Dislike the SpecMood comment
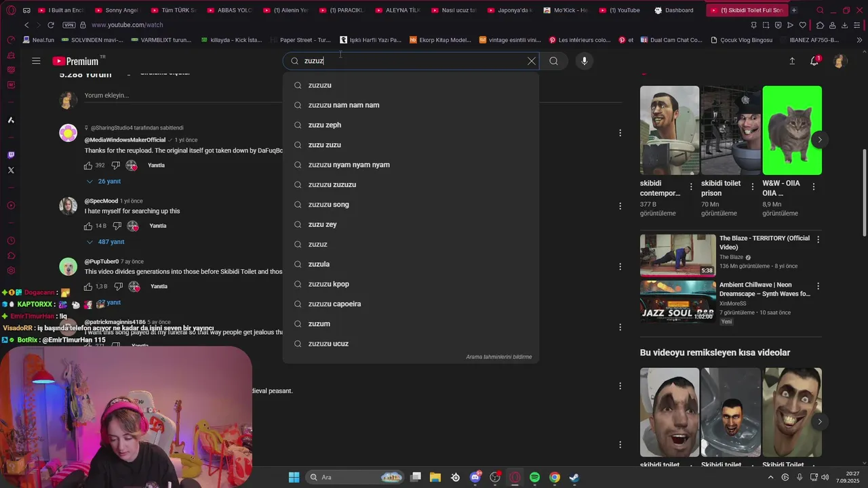The height and width of the screenshot is (488, 868). click(x=117, y=226)
